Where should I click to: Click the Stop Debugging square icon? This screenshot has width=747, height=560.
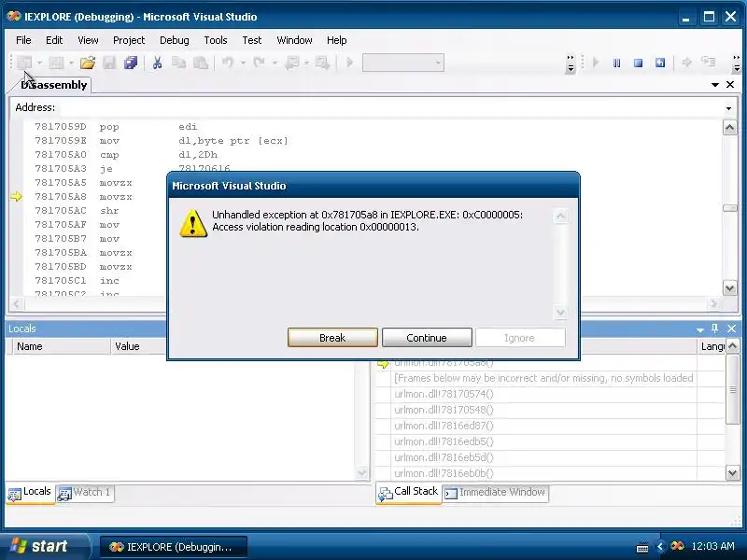pyautogui.click(x=639, y=63)
